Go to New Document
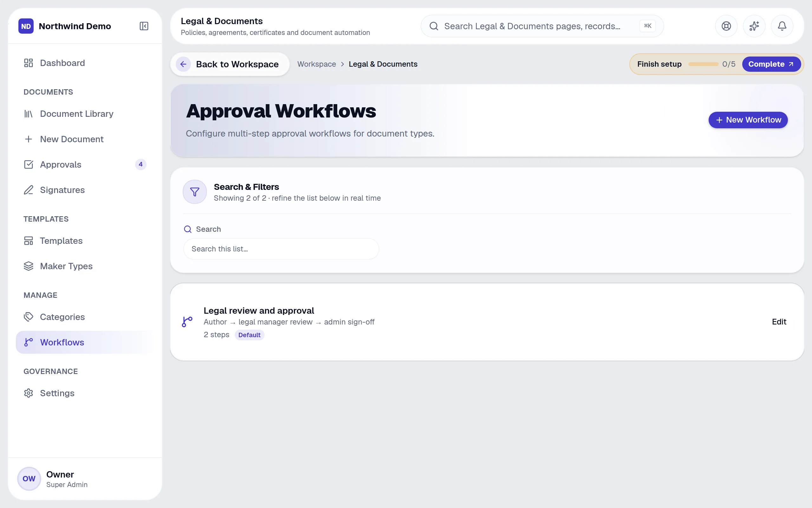 click(85, 139)
